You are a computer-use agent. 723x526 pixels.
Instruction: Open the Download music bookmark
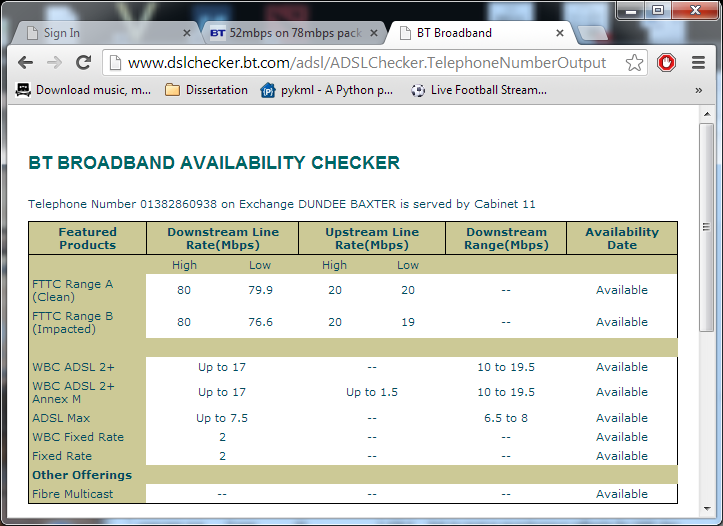[x=83, y=90]
